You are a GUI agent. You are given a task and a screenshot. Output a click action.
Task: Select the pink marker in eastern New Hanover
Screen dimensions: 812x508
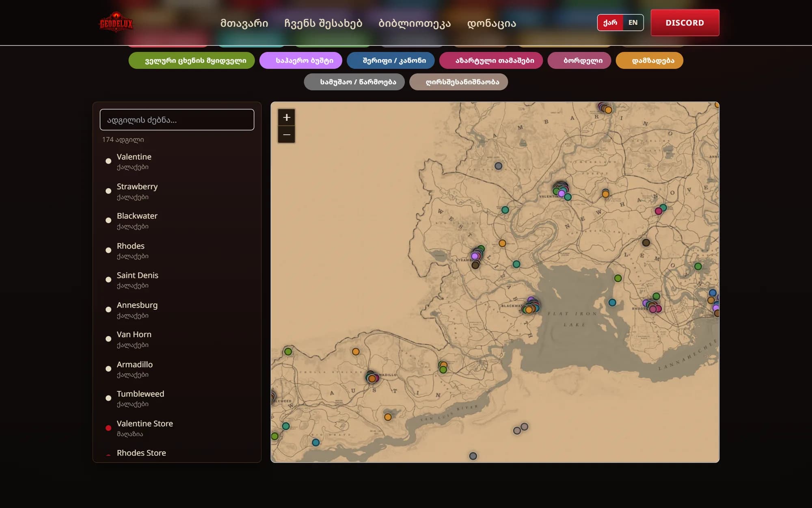pyautogui.click(x=659, y=211)
